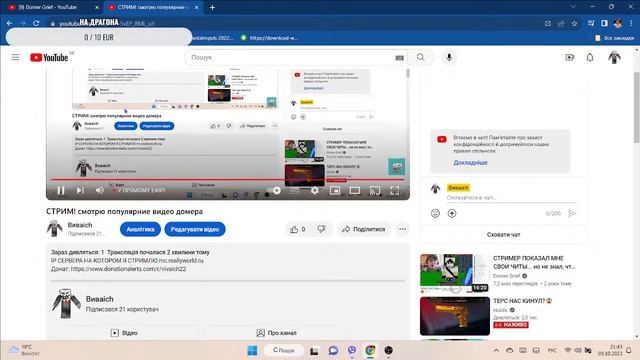This screenshot has width=640, height=360.
Task: Open browser side panel icon
Action: click(604, 24)
